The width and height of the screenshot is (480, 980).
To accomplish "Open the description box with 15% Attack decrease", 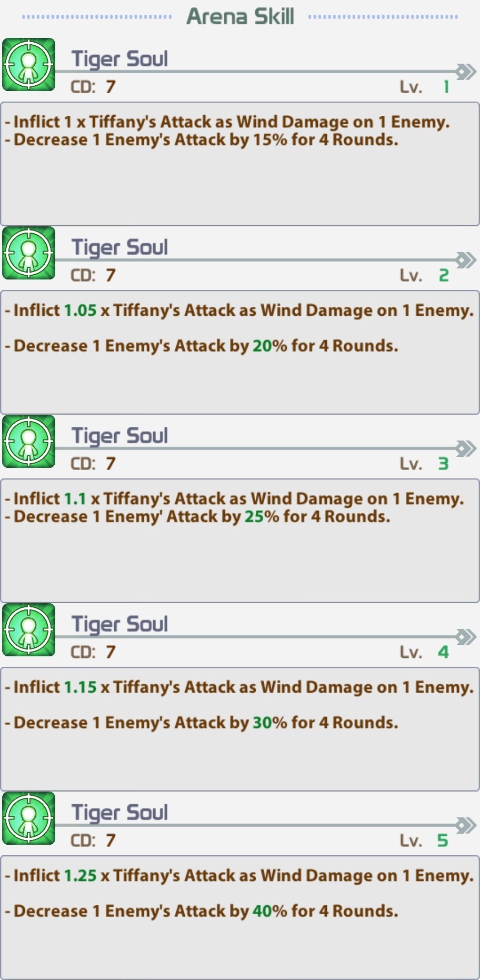I will (240, 164).
